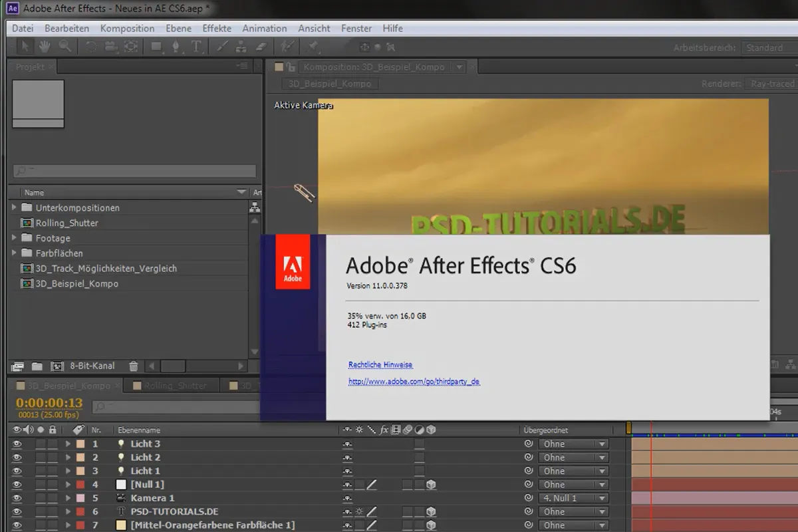Expand the Licht 2 layer properties
Image resolution: width=798 pixels, height=532 pixels.
[68, 458]
